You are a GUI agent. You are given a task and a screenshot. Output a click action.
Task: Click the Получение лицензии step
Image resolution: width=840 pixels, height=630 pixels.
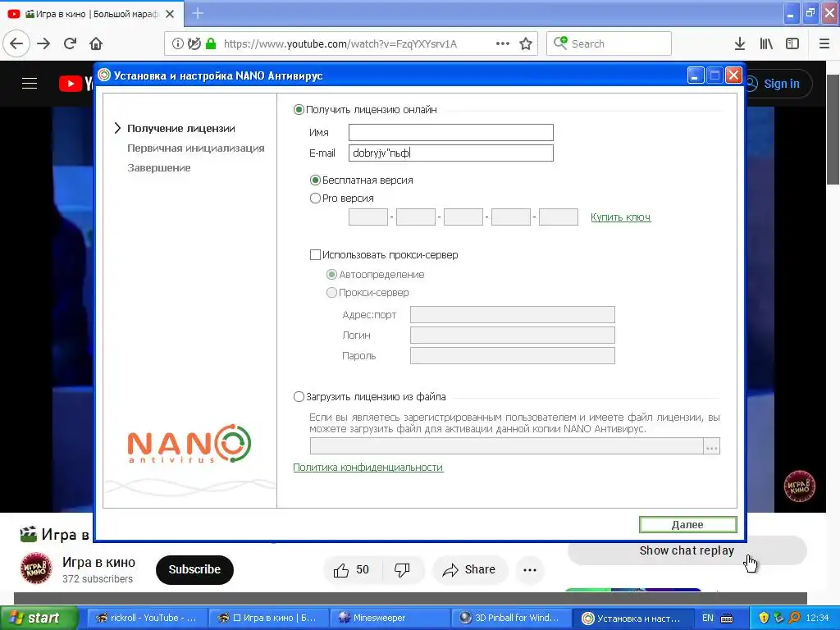coord(181,129)
